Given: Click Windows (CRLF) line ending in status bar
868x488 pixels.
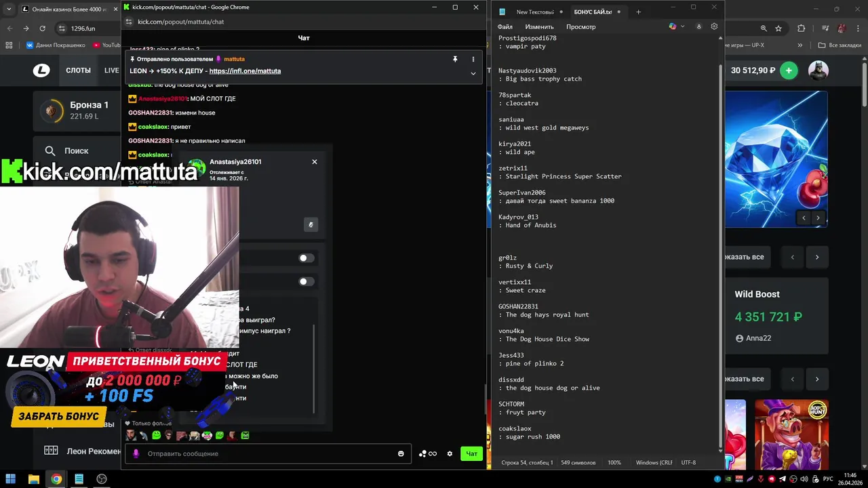Looking at the screenshot, I should 654,462.
